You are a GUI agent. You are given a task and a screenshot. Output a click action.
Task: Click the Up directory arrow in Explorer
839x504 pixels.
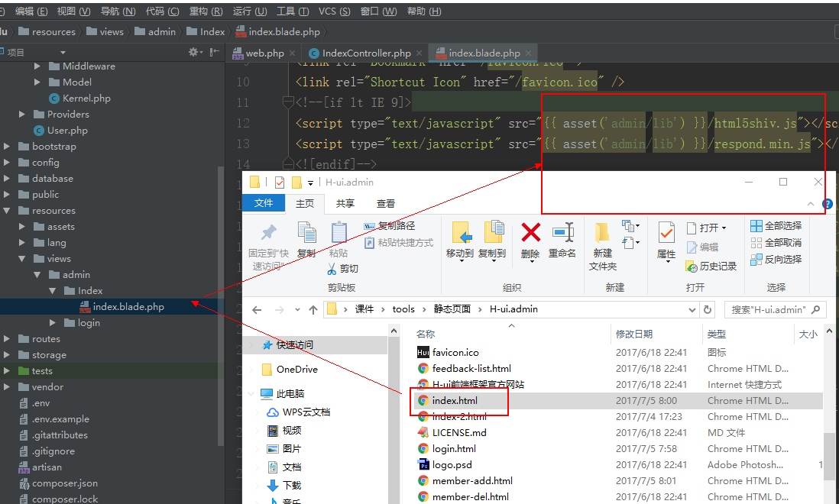313,309
